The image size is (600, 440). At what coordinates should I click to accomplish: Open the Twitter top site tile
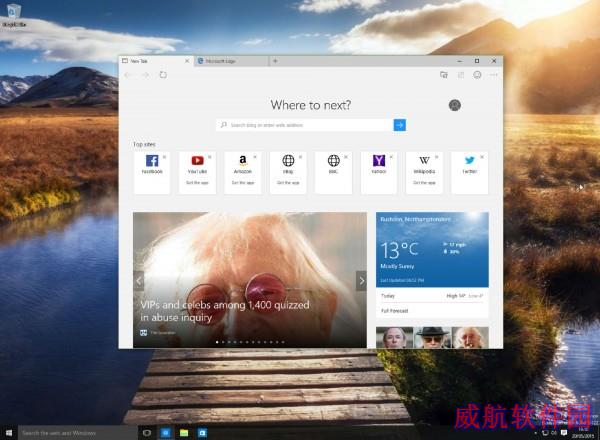pos(470,173)
